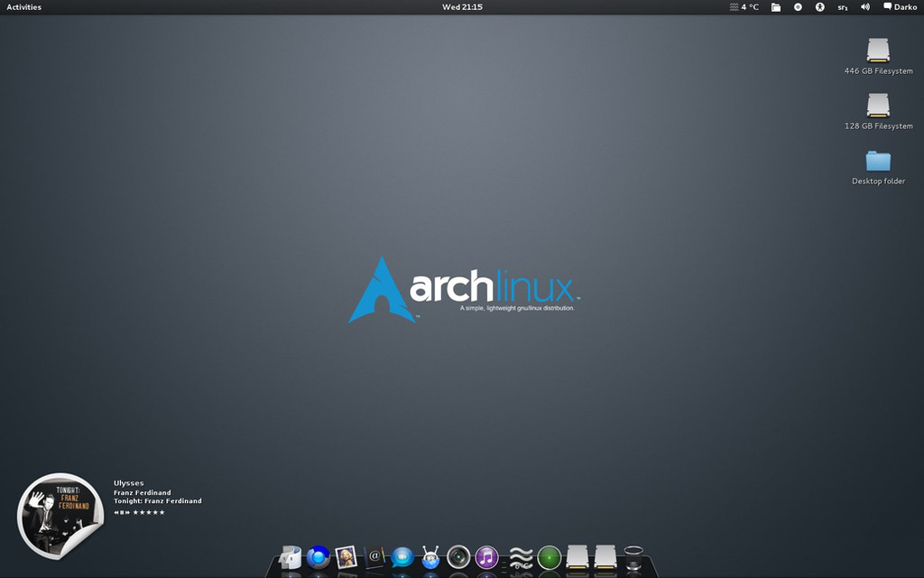The width and height of the screenshot is (924, 578).
Task: Select the 128 GB Filesystem desktop icon
Action: [878, 111]
